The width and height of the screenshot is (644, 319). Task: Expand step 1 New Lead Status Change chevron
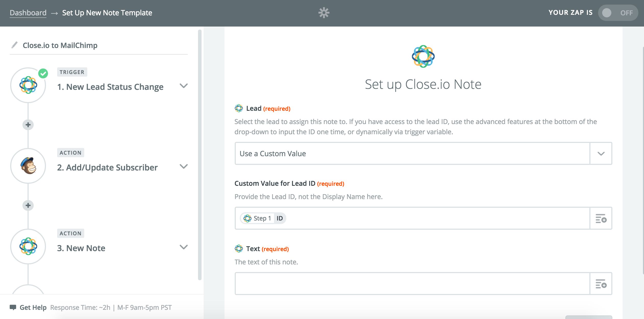pos(184,86)
